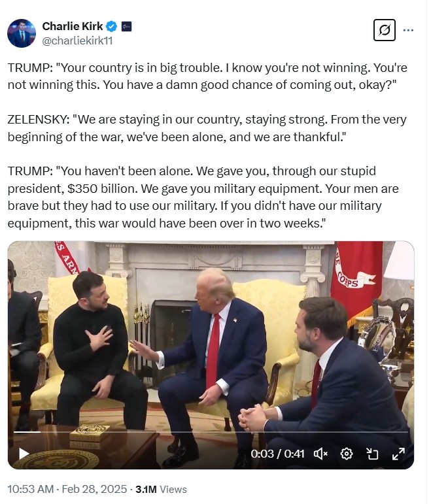Click the 0:03 / 0:41 time display
Viewport: 431px width, 504px height.
(277, 454)
